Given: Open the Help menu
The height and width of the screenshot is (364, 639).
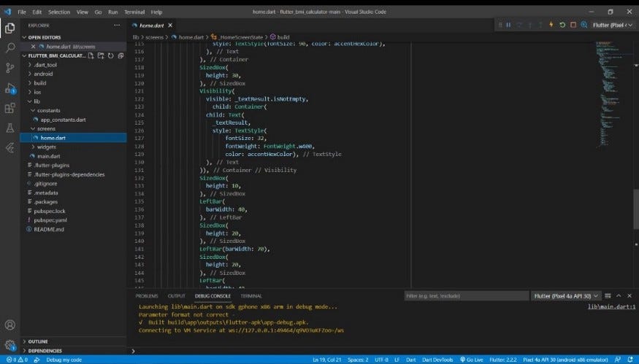Looking at the screenshot, I should click(156, 12).
